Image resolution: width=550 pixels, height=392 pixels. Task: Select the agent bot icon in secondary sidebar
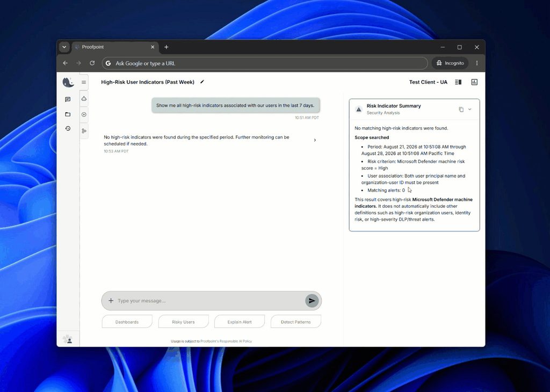click(x=84, y=99)
